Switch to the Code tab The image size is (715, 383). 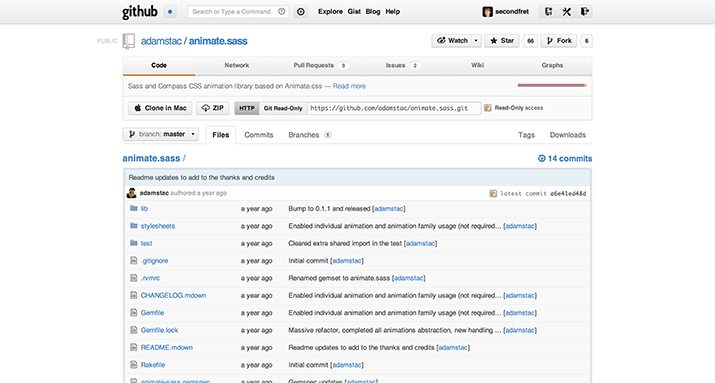click(159, 65)
